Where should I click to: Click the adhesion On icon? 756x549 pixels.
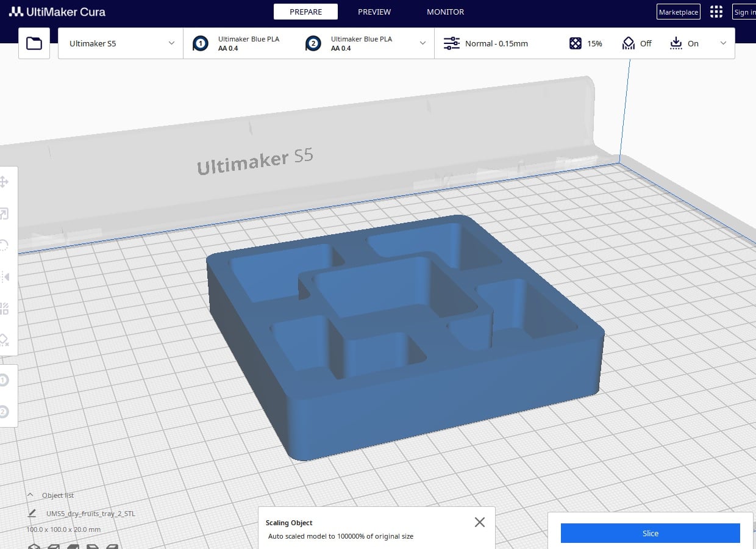click(676, 43)
